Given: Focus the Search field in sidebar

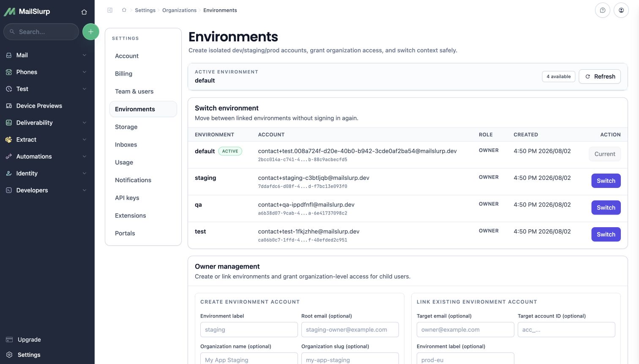Looking at the screenshot, I should click(x=41, y=32).
